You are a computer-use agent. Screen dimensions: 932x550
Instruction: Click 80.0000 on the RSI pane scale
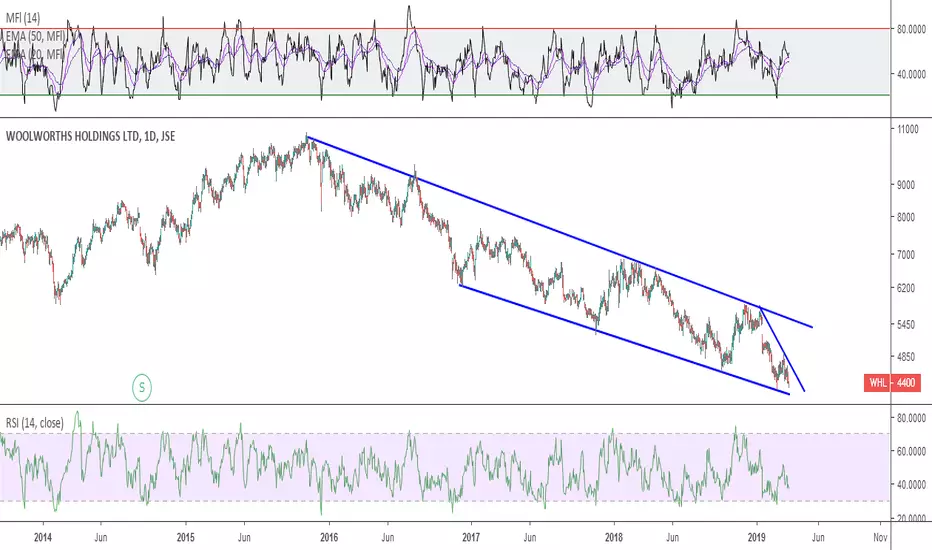(911, 418)
